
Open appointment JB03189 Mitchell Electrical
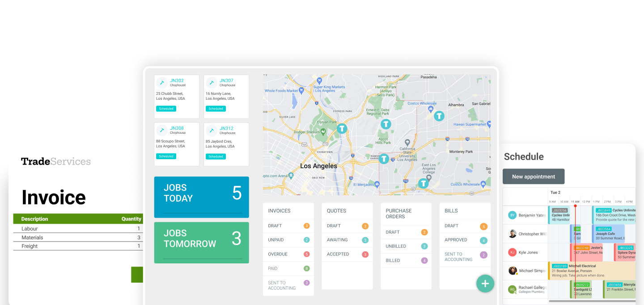592,271
